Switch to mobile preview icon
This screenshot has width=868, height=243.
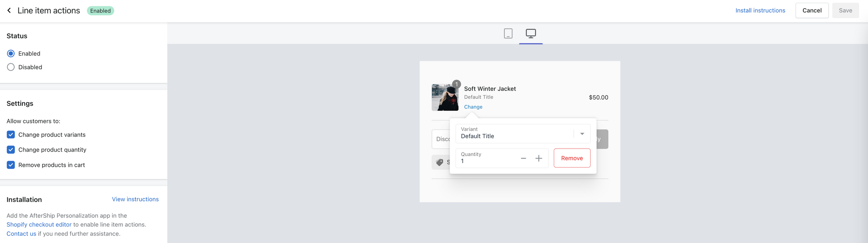(x=508, y=33)
